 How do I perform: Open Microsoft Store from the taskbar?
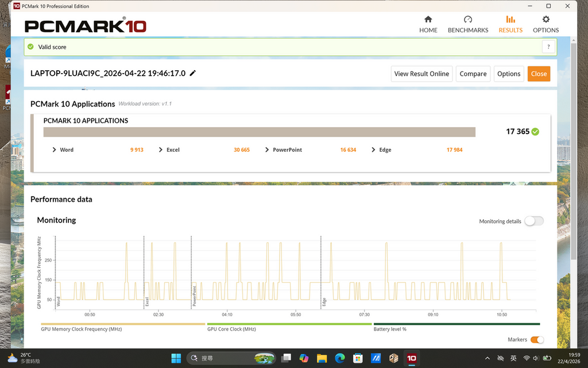coord(358,358)
